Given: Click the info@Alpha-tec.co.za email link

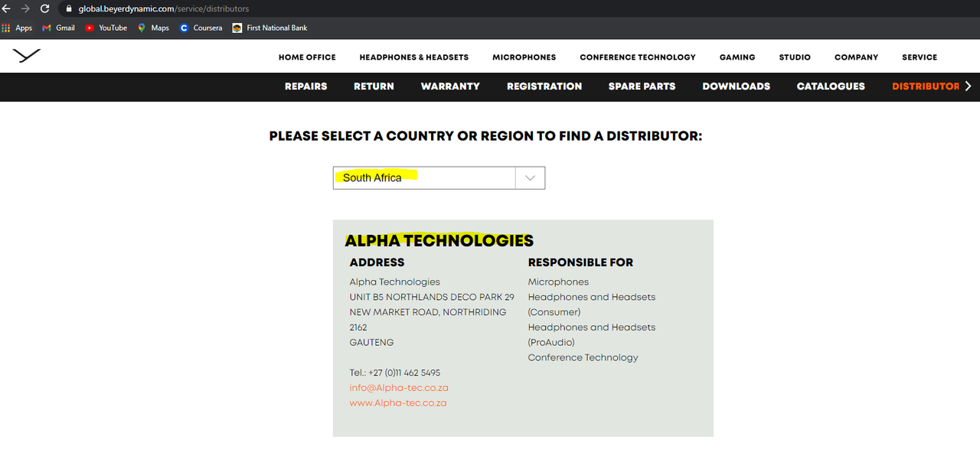Looking at the screenshot, I should (399, 388).
